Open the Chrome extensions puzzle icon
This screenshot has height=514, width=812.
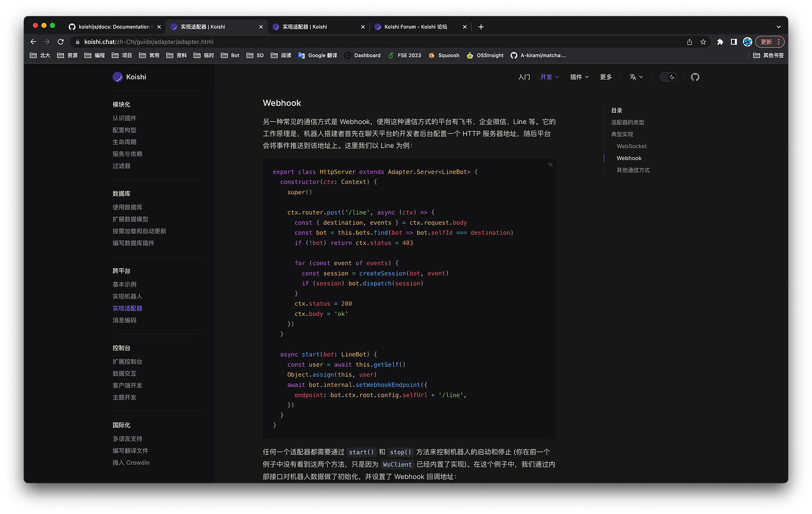click(720, 42)
